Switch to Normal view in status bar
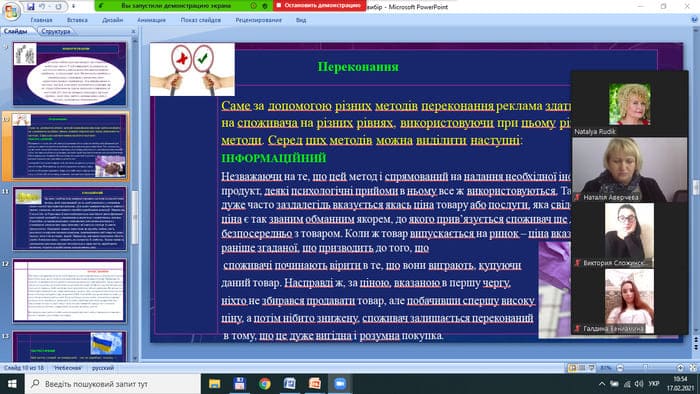700x394 pixels. click(x=572, y=368)
